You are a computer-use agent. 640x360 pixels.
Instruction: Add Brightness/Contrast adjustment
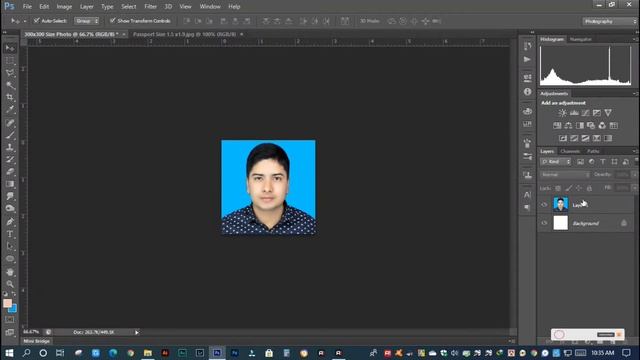[x=562, y=113]
